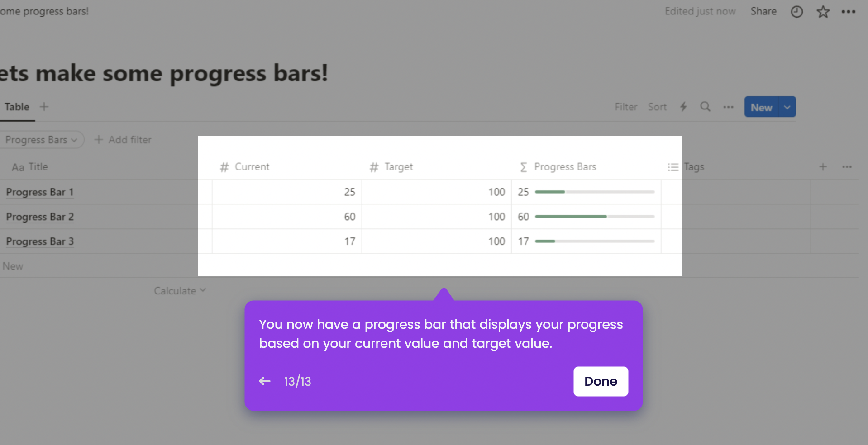868x445 pixels.
Task: Click the sigma icon on Progress Bars column
Action: 523,166
